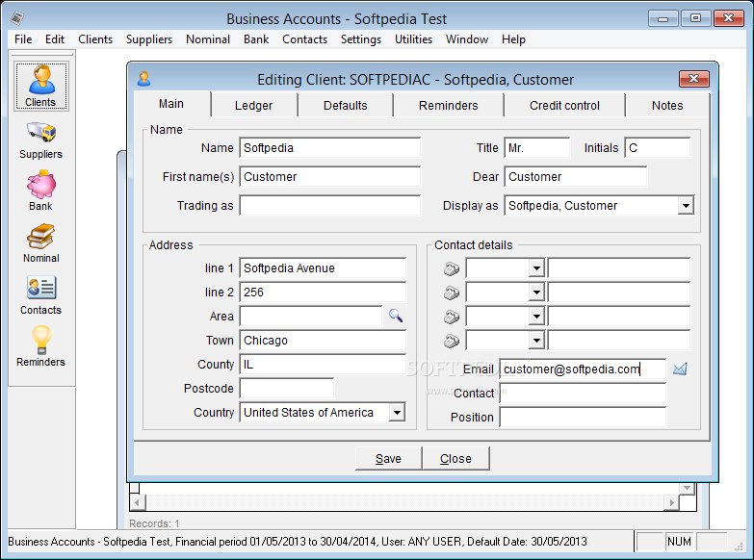Image resolution: width=754 pixels, height=560 pixels.
Task: Click the empty Contact field
Action: point(583,394)
